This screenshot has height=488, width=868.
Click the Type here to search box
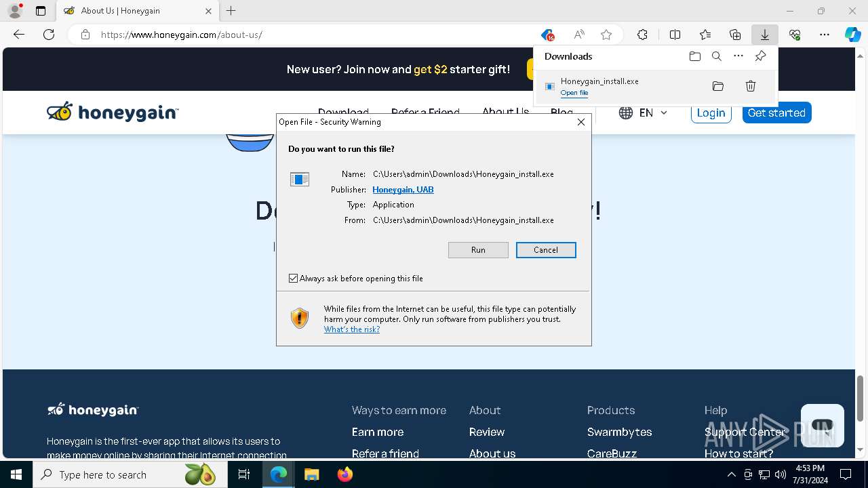pos(130,474)
